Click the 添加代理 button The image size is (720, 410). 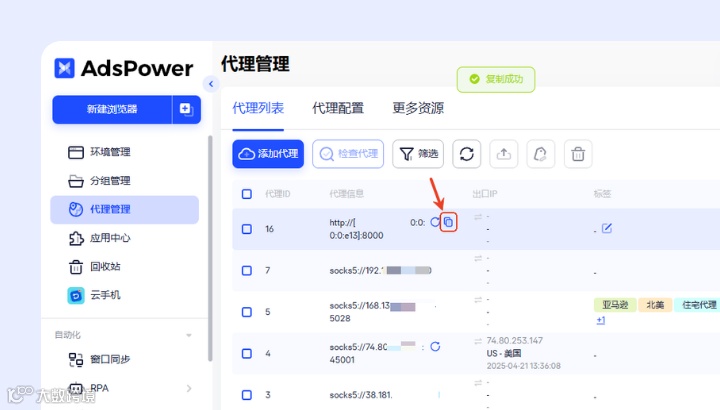click(268, 154)
